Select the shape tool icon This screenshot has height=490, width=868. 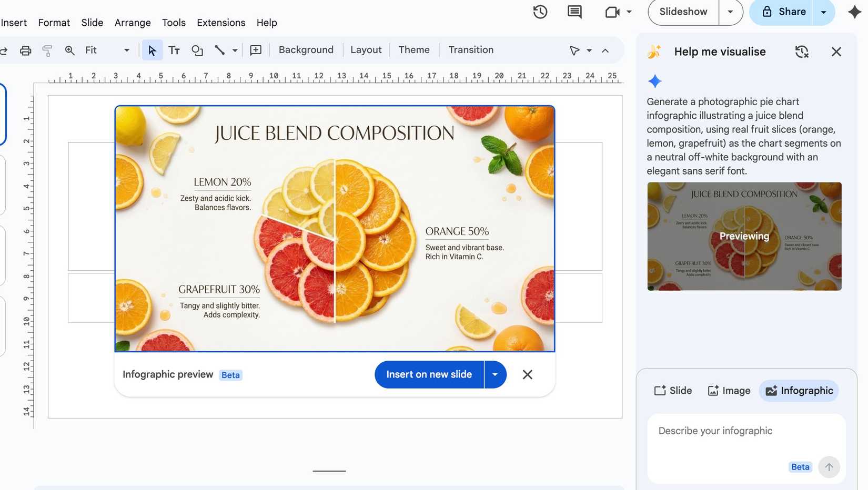[197, 50]
